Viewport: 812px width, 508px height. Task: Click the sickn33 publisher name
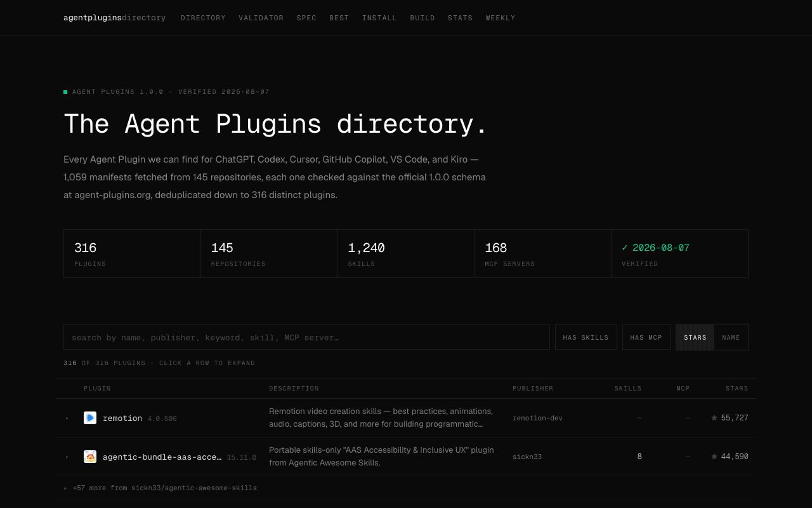click(527, 457)
